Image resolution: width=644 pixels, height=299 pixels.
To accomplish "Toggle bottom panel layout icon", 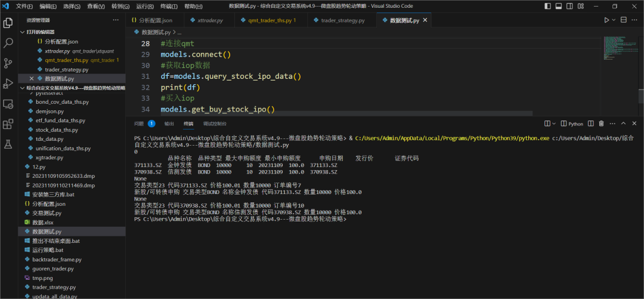I will [x=559, y=6].
